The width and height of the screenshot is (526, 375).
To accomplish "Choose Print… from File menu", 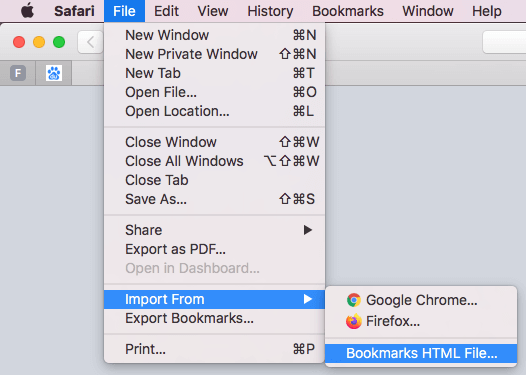I will coord(214,349).
